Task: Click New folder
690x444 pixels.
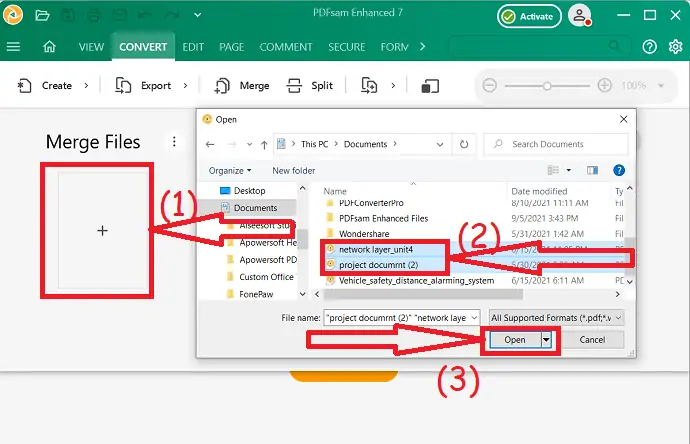Action: [x=294, y=171]
